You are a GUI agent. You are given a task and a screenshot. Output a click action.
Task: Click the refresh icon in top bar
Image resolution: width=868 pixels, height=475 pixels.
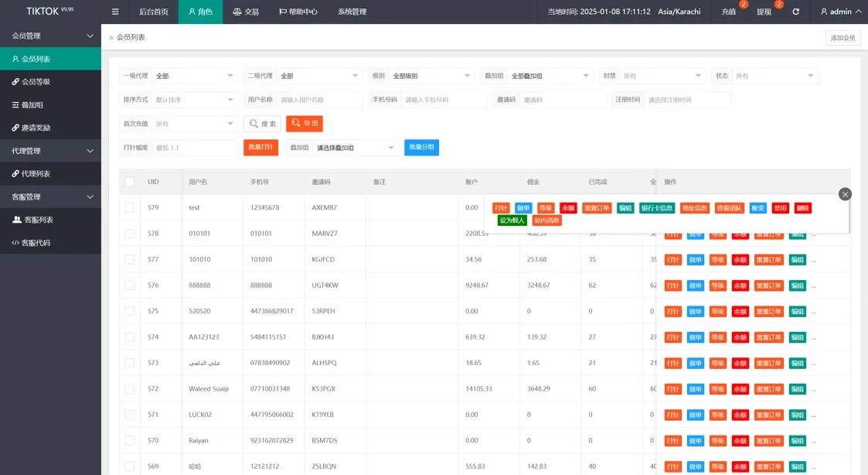click(795, 12)
